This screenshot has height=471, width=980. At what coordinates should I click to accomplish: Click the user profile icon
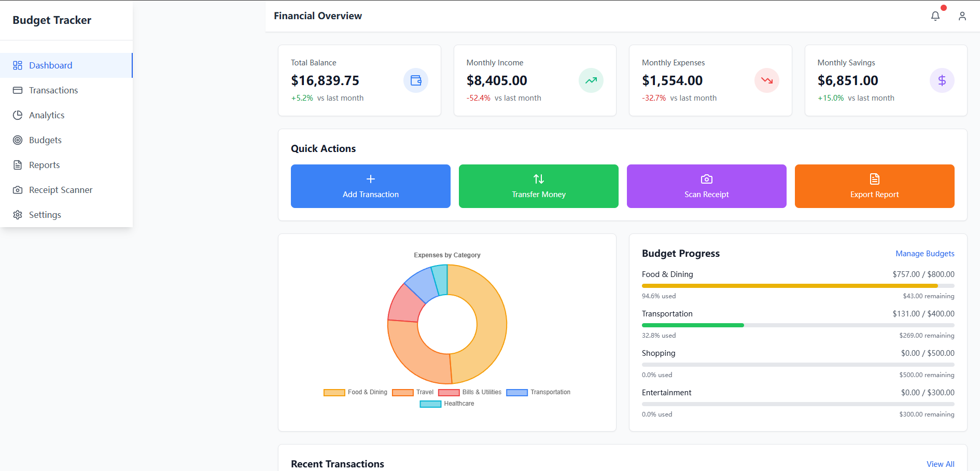(962, 16)
